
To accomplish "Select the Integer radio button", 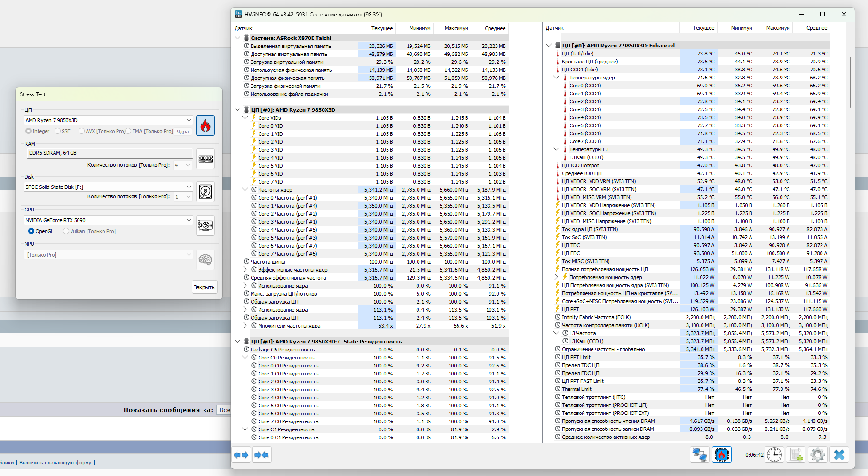I will click(x=29, y=131).
